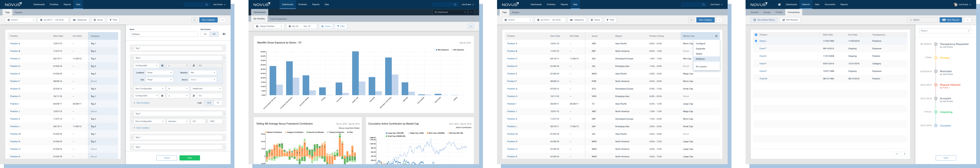Turn Benchmarks toggle to On

[x=205, y=34]
